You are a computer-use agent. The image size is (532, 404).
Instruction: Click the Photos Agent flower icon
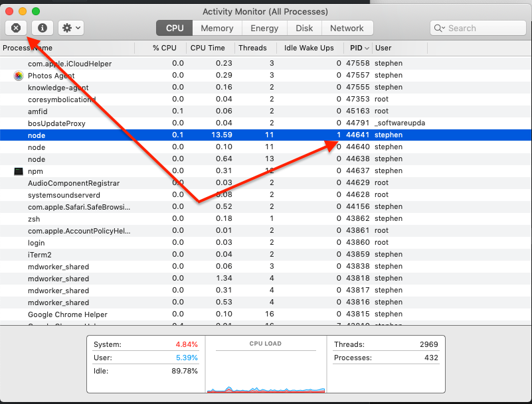(19, 76)
